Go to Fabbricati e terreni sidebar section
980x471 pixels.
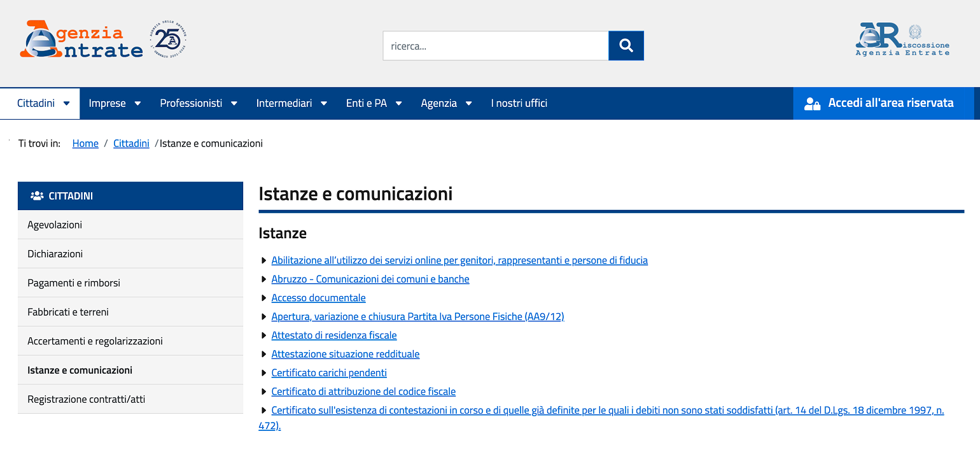pyautogui.click(x=68, y=312)
